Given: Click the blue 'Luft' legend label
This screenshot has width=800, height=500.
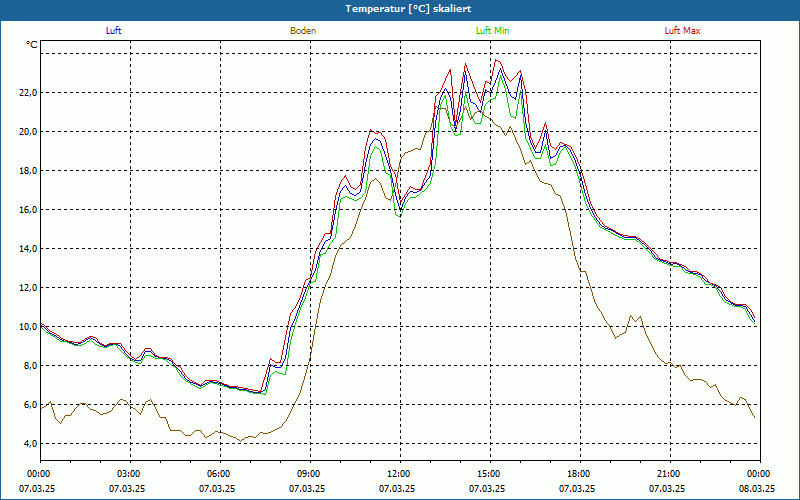Looking at the screenshot, I should (113, 31).
